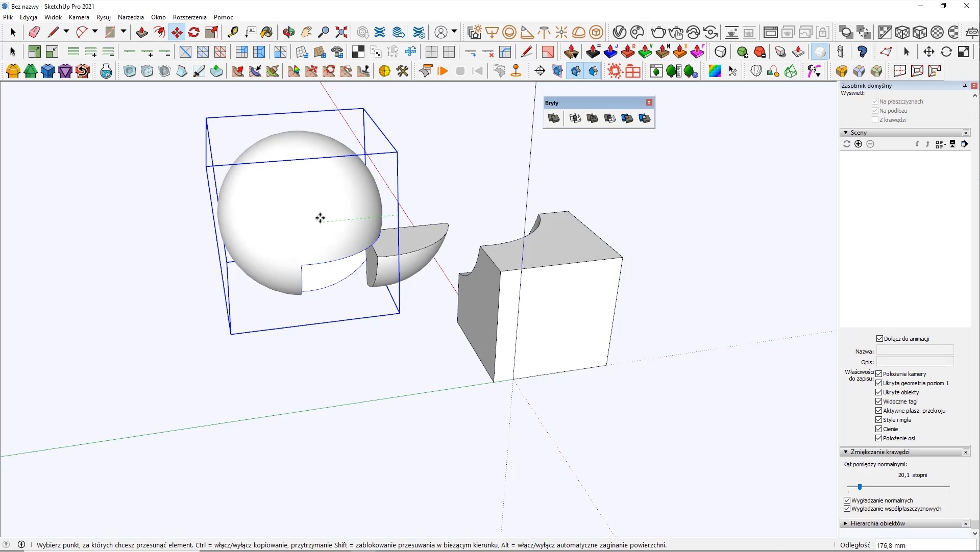The width and height of the screenshot is (980, 552).
Task: Click the angle between normals slider
Action: (x=860, y=487)
